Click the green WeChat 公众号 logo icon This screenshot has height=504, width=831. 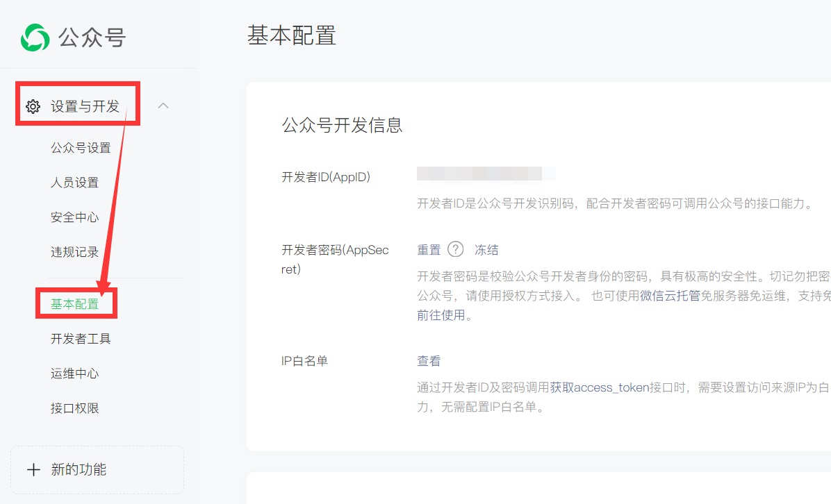pos(35,37)
